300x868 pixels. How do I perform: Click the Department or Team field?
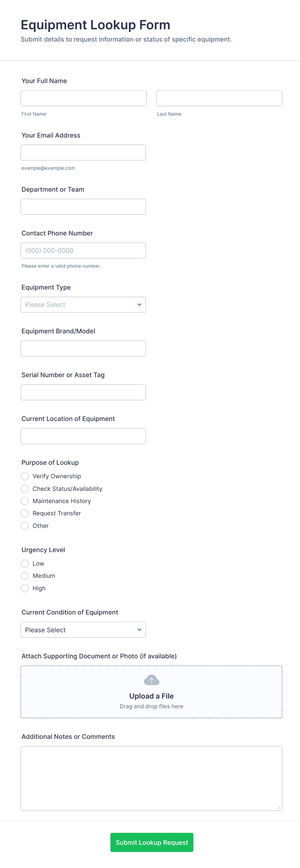[x=83, y=206]
